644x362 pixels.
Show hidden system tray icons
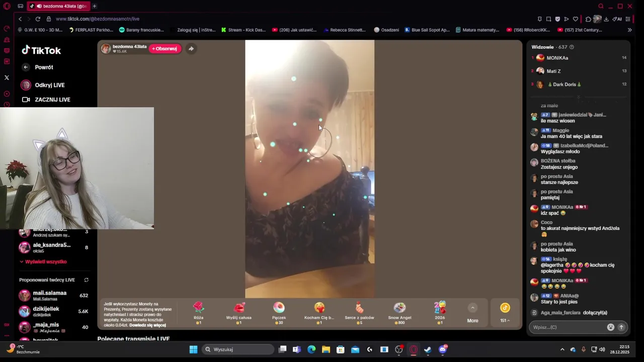562,349
